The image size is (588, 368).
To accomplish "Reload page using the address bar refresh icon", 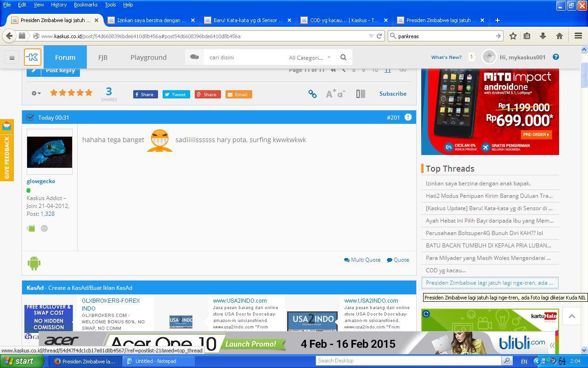I will tap(379, 36).
